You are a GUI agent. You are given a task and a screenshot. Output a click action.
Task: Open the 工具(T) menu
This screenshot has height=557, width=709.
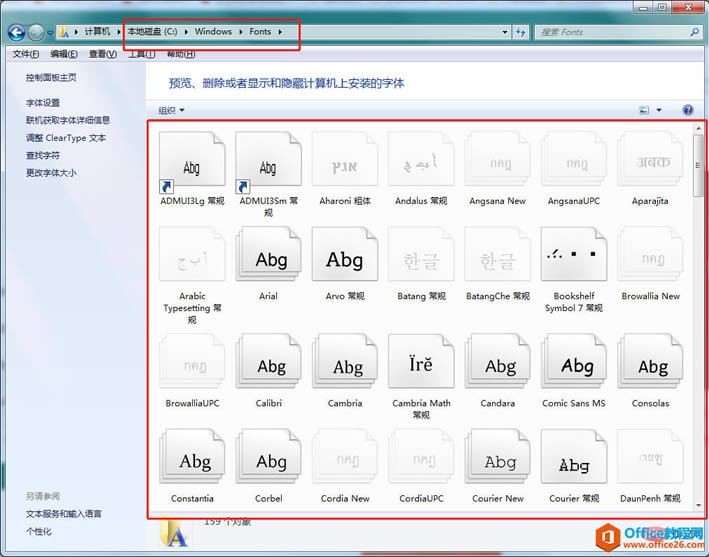142,54
